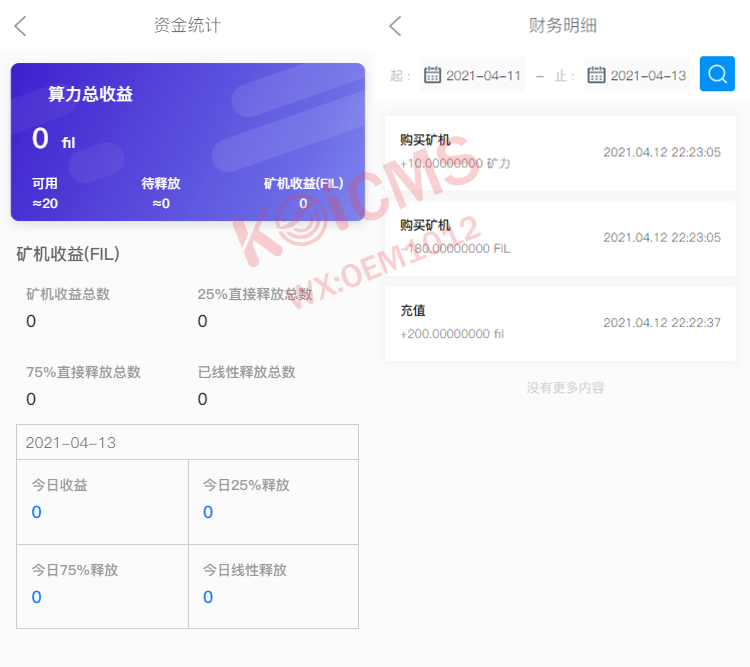Viewport: 750px width, 667px height.
Task: Click the 今日75%释放 cell
Action: point(102,587)
